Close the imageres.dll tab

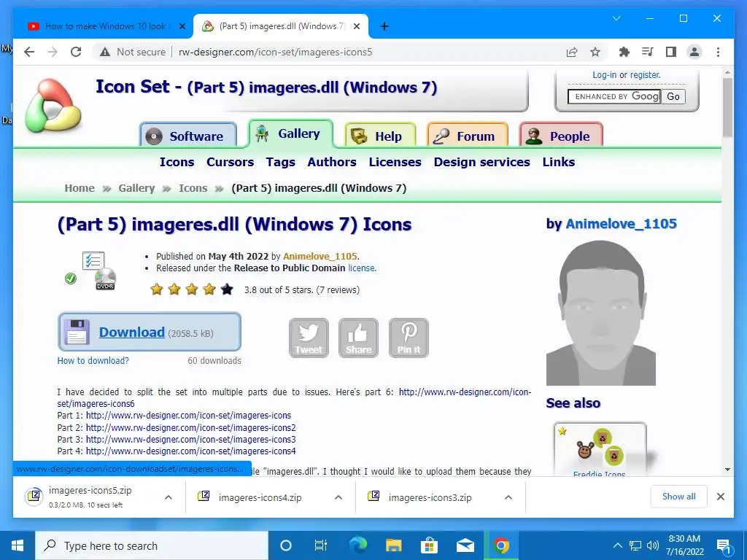[356, 26]
